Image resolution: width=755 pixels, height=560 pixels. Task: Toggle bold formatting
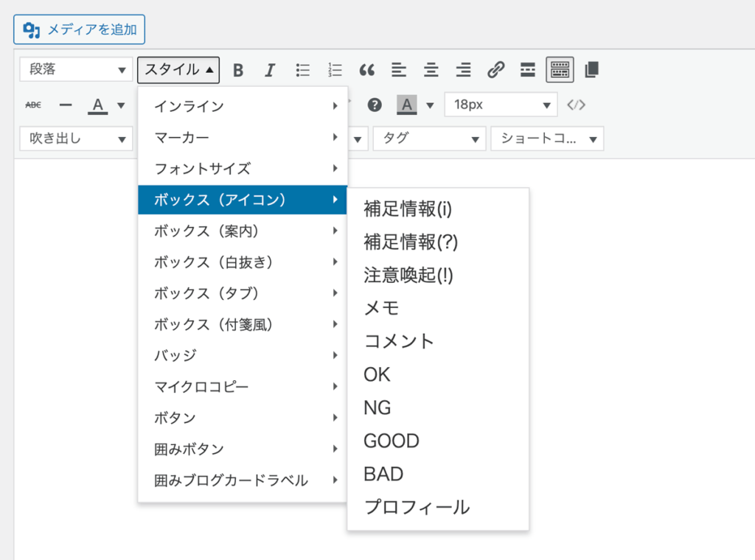click(238, 70)
